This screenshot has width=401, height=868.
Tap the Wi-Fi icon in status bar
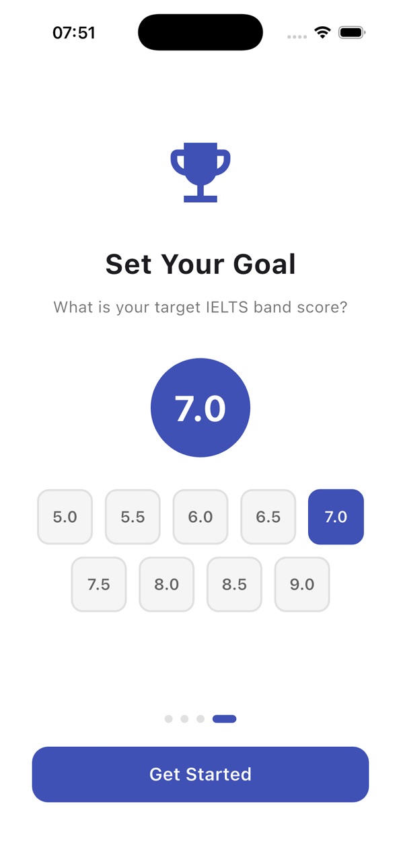click(x=323, y=32)
